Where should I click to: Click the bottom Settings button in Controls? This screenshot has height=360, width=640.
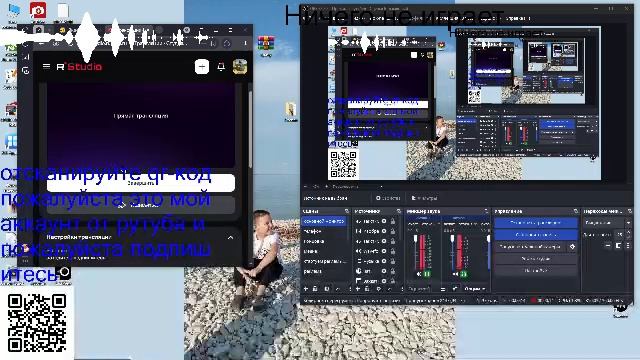click(536, 270)
